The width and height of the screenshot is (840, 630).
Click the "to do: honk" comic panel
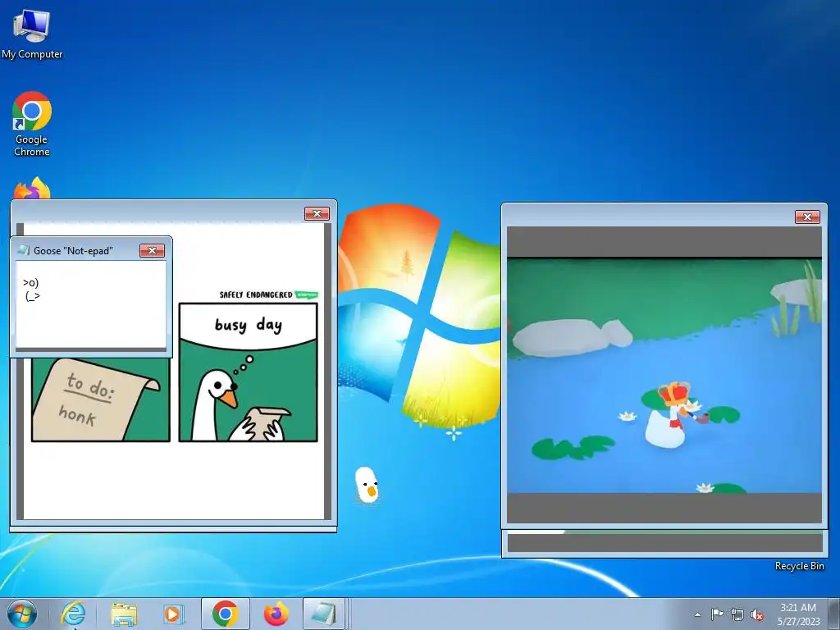pos(101,399)
